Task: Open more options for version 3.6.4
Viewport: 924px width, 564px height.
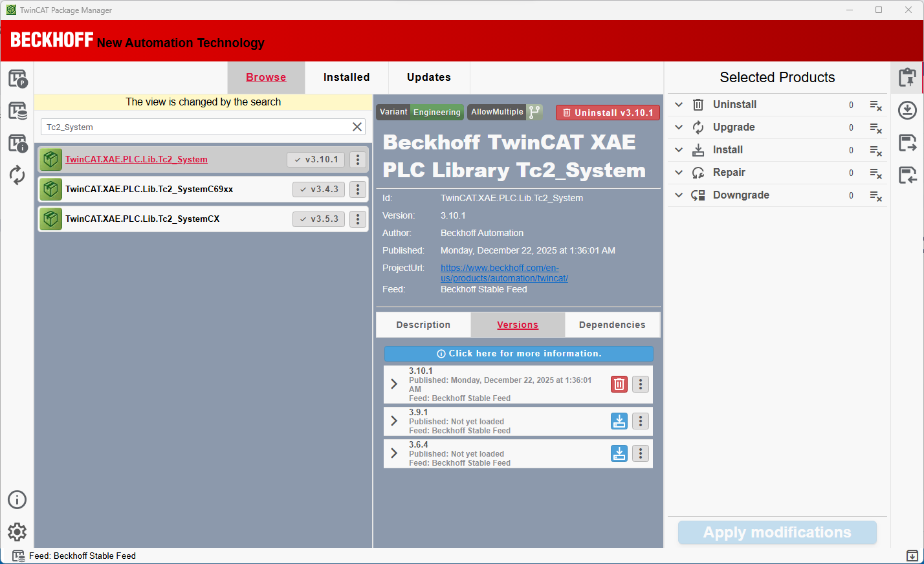Action: (x=641, y=453)
